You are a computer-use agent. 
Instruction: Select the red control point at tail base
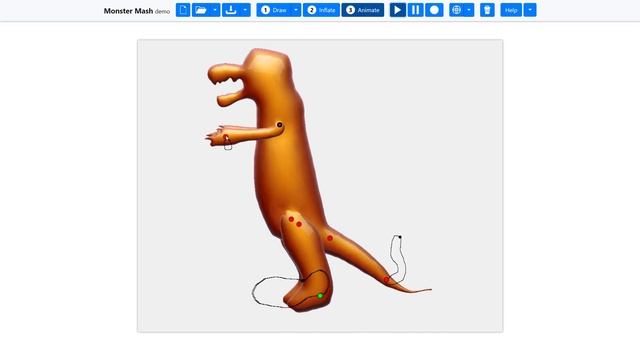(x=330, y=238)
